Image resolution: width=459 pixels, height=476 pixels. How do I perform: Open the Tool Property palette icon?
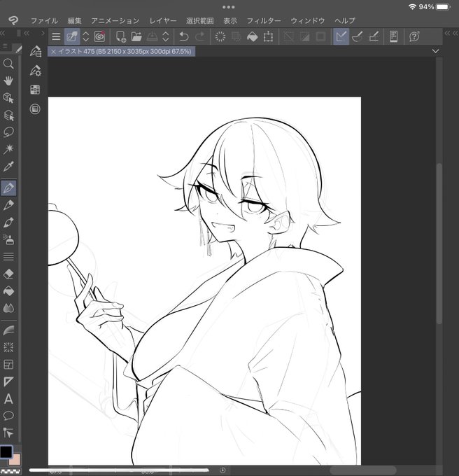[36, 71]
